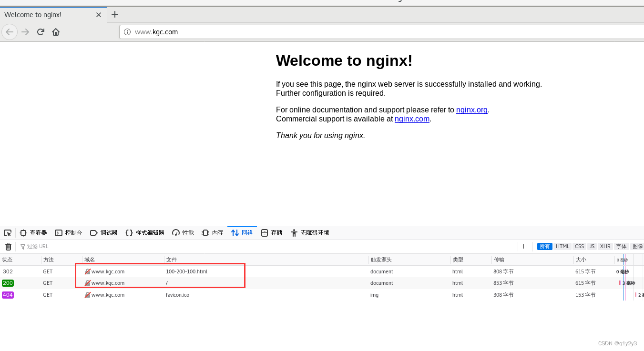
Task: Sort by 方法 column header
Action: click(x=61, y=260)
